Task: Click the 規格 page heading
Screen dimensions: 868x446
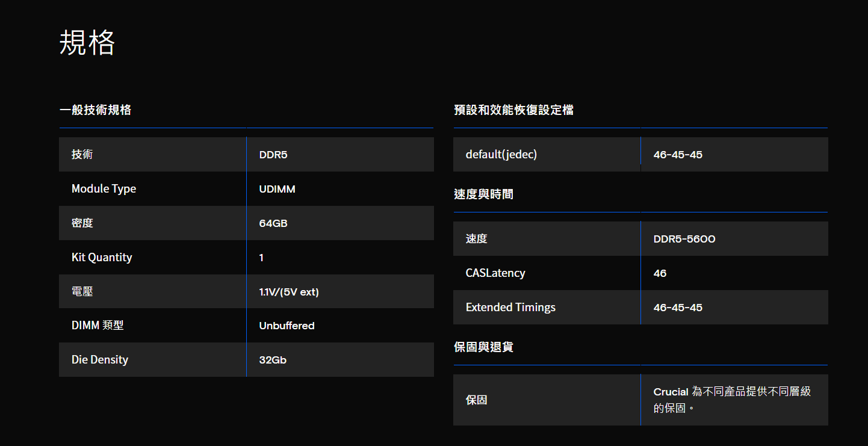Action: coord(87,43)
